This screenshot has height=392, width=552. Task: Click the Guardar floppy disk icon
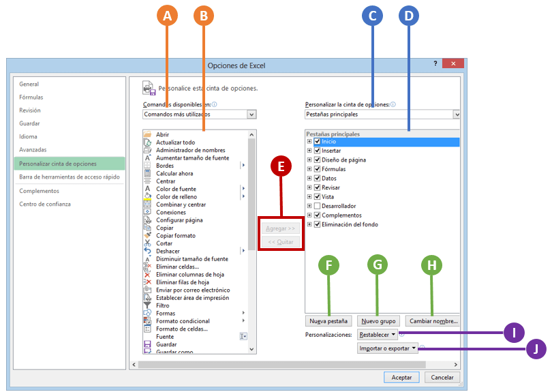pyautogui.click(x=147, y=344)
